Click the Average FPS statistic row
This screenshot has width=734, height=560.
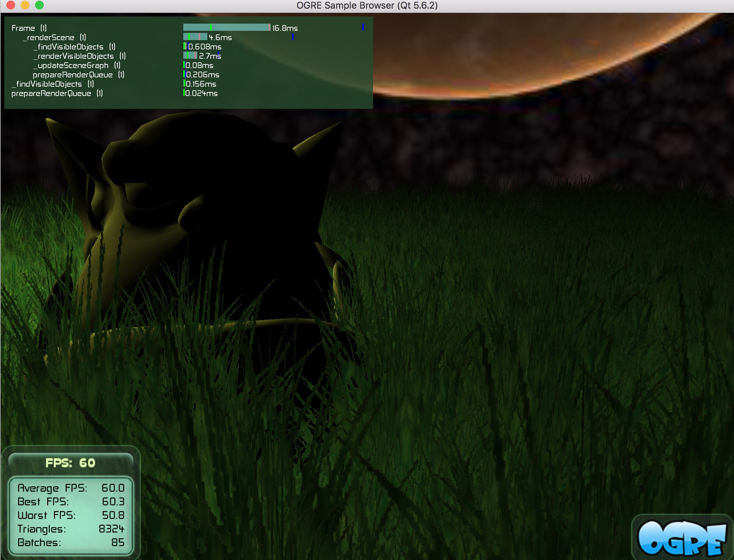pos(71,488)
